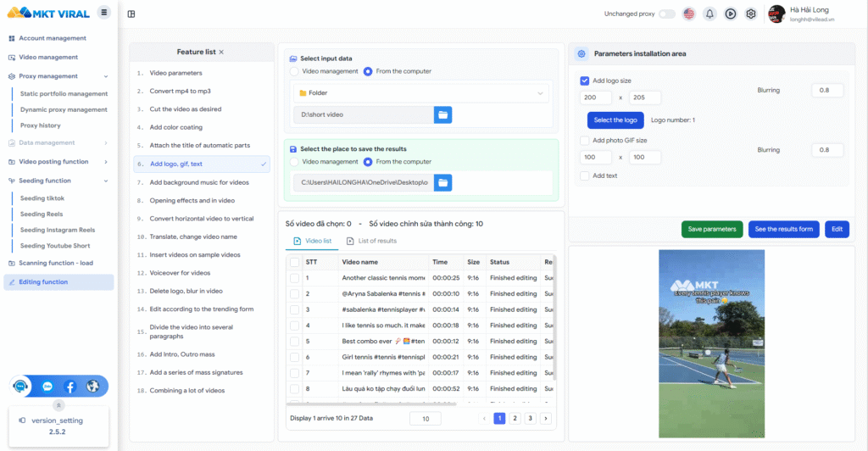Toggle the Unchanged proxy switch
Image resolution: width=868 pixels, height=451 pixels.
(667, 14)
